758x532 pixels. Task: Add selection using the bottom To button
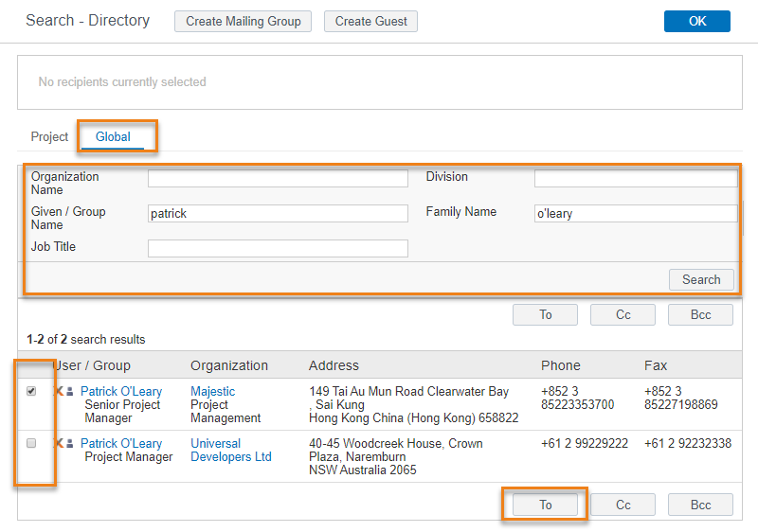(546, 505)
